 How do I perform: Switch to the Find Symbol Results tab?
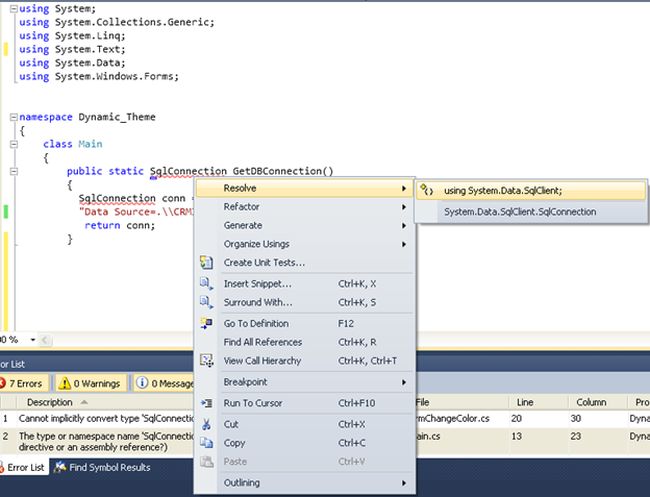point(103,467)
